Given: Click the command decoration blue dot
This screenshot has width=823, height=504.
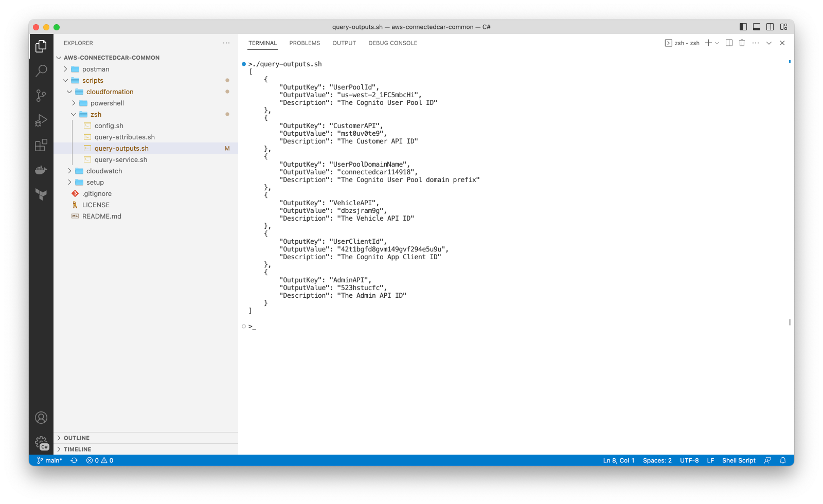Looking at the screenshot, I should click(x=244, y=64).
